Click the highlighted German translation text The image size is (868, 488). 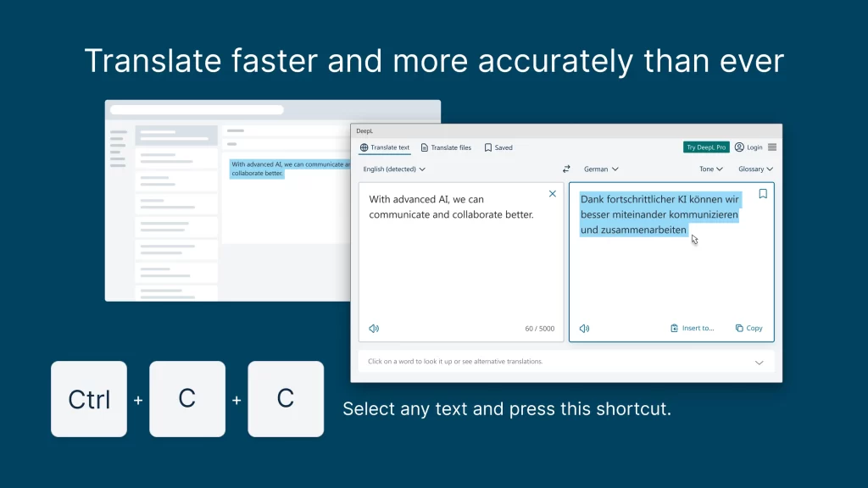click(x=659, y=215)
